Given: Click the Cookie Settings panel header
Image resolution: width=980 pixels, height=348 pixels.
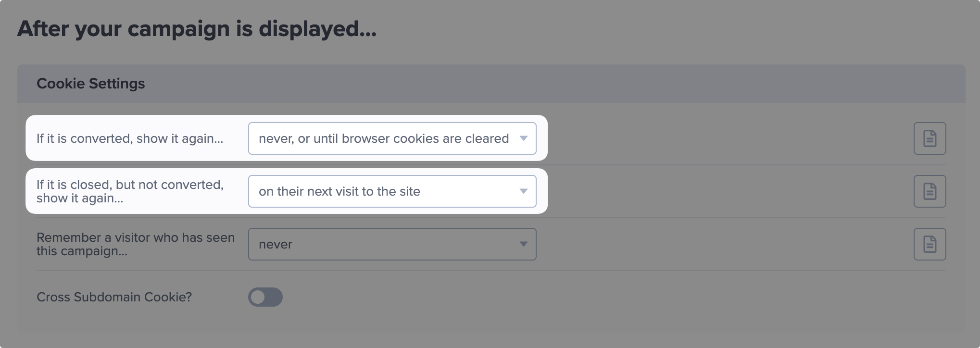Looking at the screenshot, I should tap(491, 84).
